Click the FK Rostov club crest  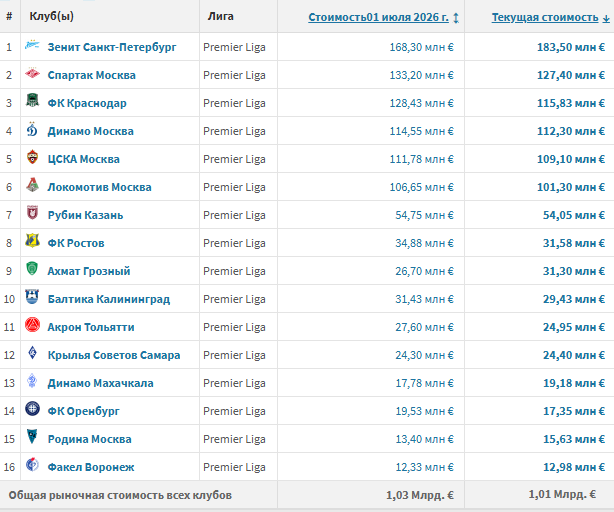[x=32, y=240]
